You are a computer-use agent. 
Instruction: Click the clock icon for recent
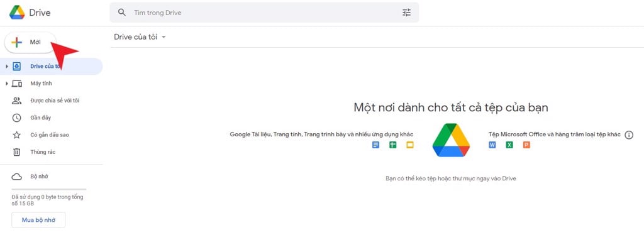tap(16, 117)
